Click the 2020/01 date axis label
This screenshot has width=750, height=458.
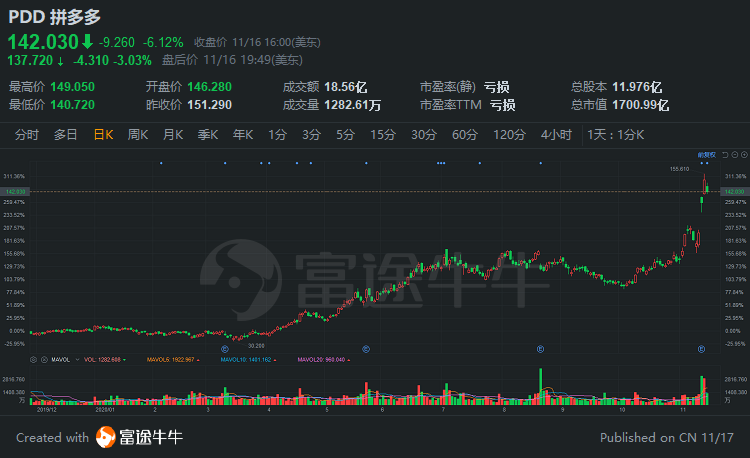point(105,410)
